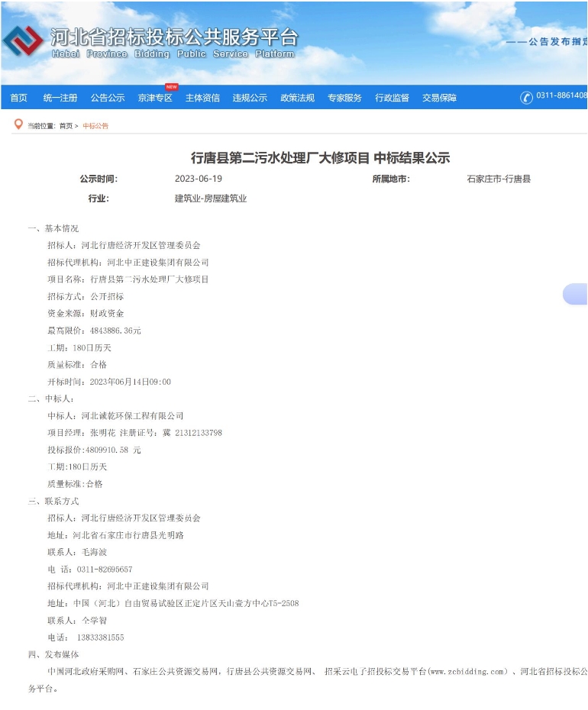Open 统一注册 navigation item

(60, 98)
